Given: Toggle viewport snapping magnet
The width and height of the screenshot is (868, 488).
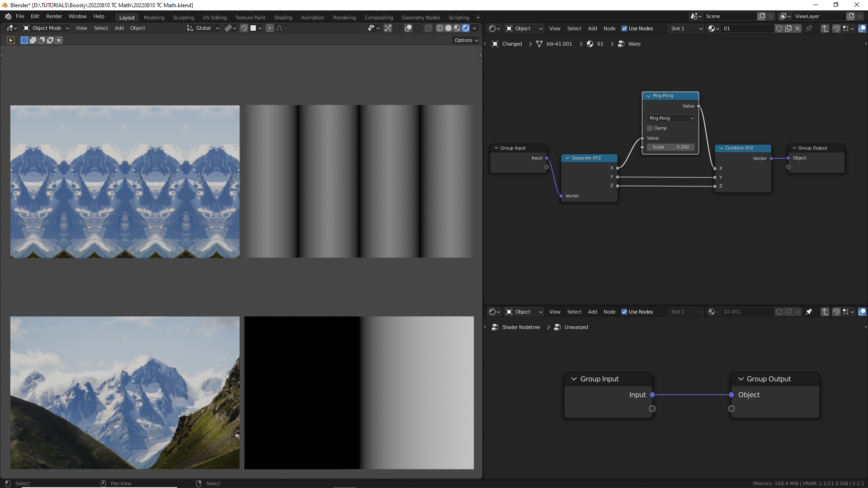Looking at the screenshot, I should [x=244, y=28].
